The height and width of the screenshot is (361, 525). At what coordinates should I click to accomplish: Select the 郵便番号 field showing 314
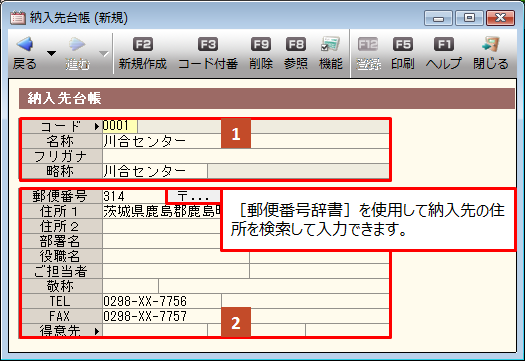[134, 196]
